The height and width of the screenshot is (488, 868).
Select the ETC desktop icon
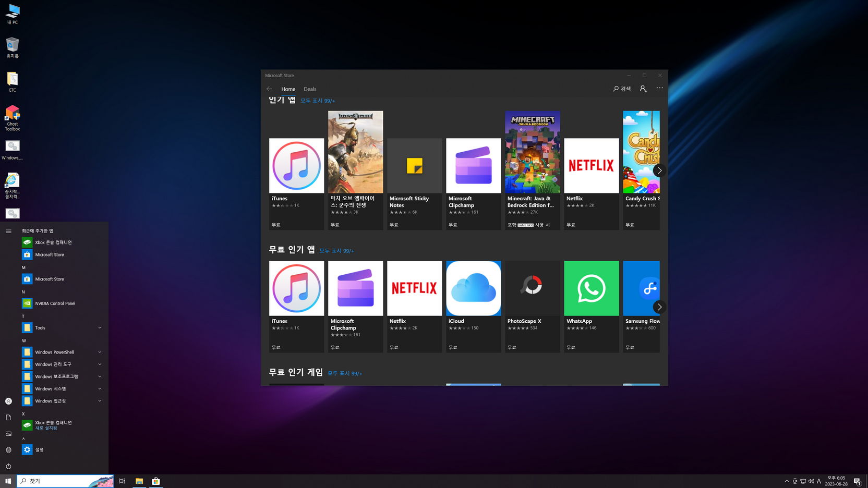(x=13, y=82)
